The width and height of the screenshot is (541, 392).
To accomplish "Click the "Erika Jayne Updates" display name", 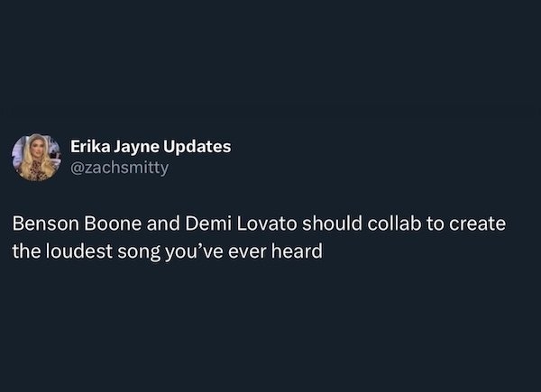I will pyautogui.click(x=152, y=147).
